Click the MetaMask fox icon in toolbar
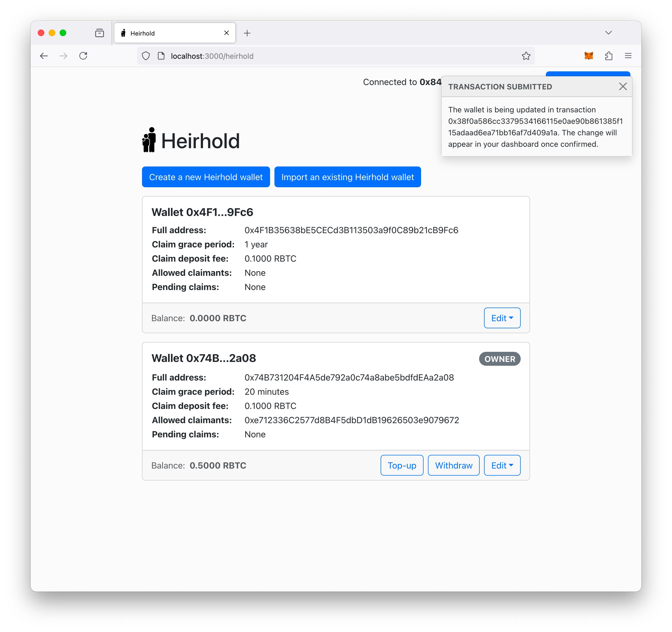Viewport: 672px width, 632px height. (589, 56)
